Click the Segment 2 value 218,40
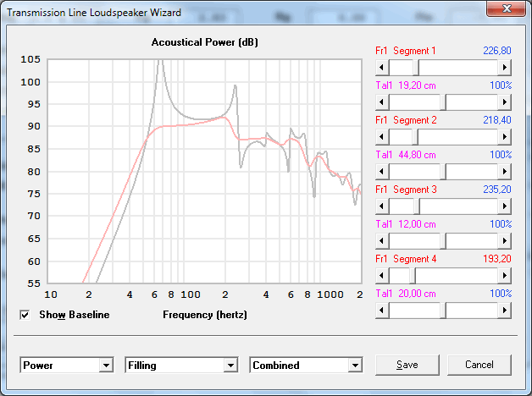Image resolution: width=532 pixels, height=396 pixels. click(497, 120)
